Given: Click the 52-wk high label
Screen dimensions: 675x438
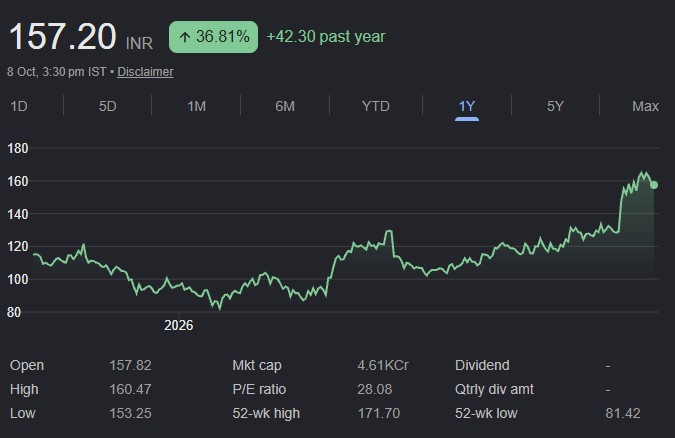Looking at the screenshot, I should coord(266,413).
